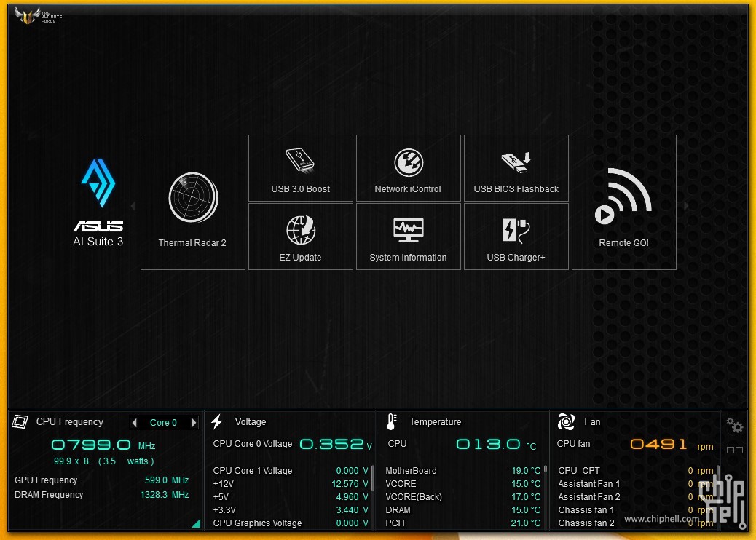Select previous CPU core arrow
The height and width of the screenshot is (540, 756).
click(135, 422)
